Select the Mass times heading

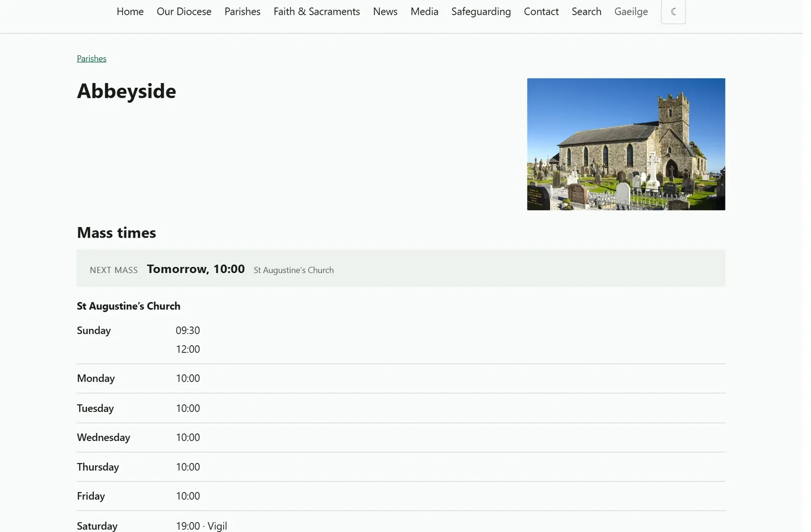[117, 233]
